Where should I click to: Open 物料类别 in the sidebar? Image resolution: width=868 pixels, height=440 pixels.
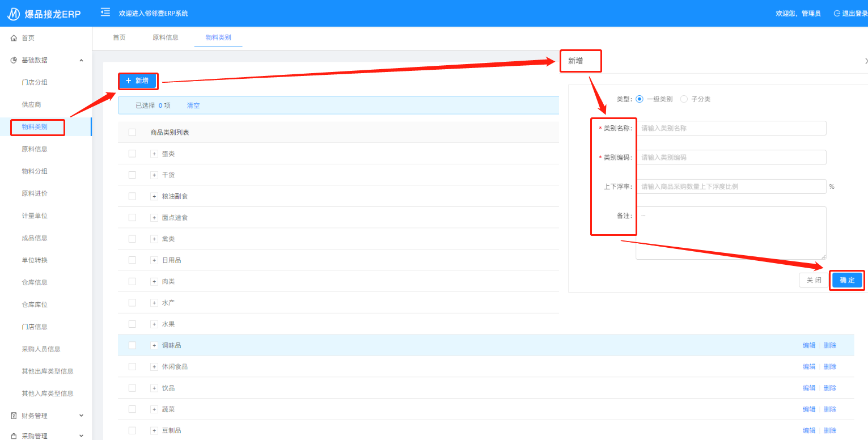[35, 127]
